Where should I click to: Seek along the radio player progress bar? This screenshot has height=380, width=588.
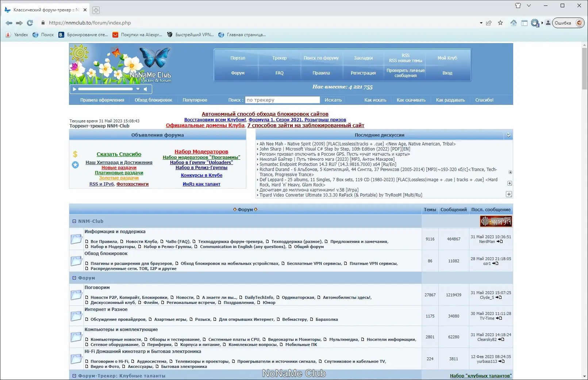click(105, 89)
